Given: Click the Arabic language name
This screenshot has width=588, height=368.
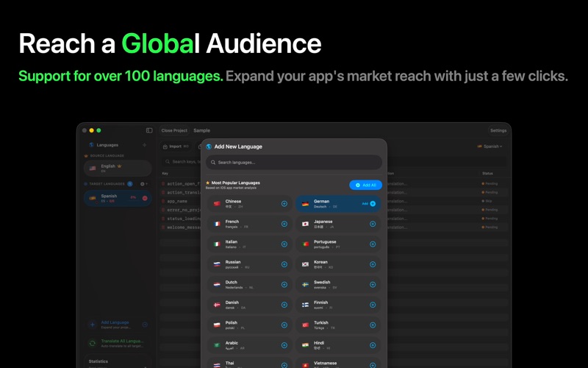Looking at the screenshot, I should [x=232, y=343].
